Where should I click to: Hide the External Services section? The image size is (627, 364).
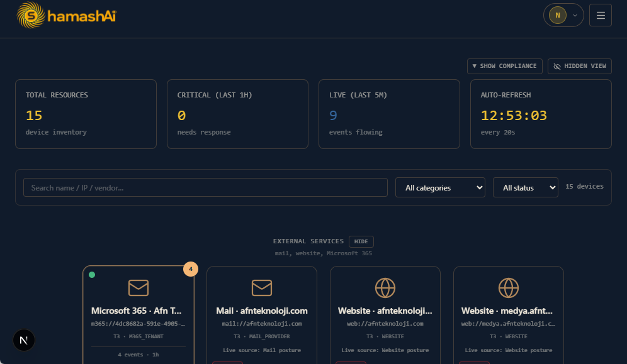click(x=361, y=241)
